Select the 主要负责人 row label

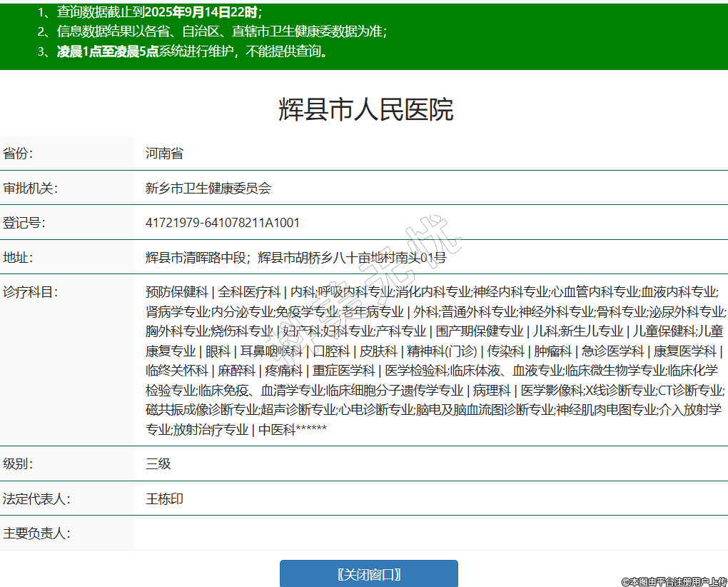(x=36, y=533)
